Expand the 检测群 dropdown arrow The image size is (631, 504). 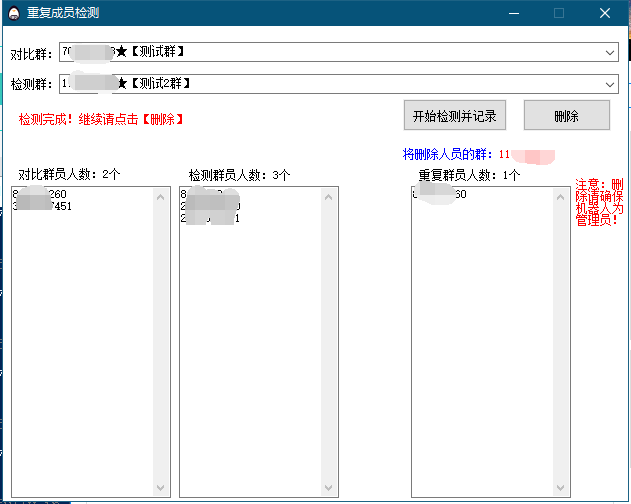610,84
